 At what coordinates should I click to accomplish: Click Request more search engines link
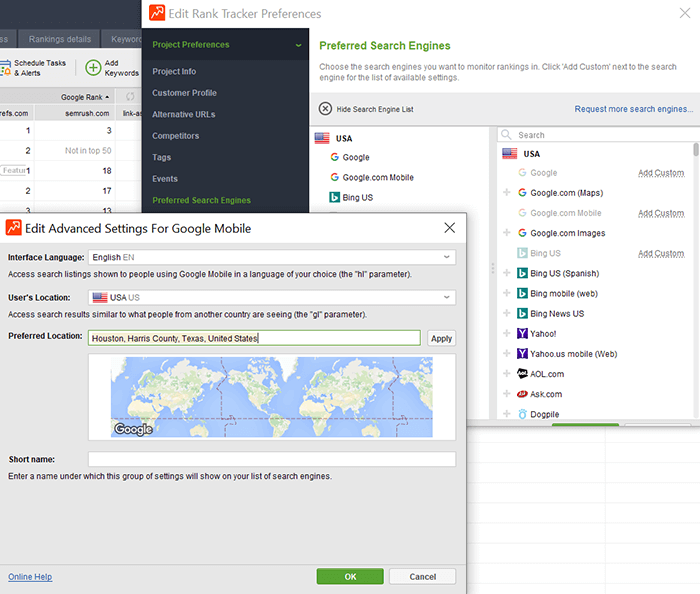coord(633,109)
